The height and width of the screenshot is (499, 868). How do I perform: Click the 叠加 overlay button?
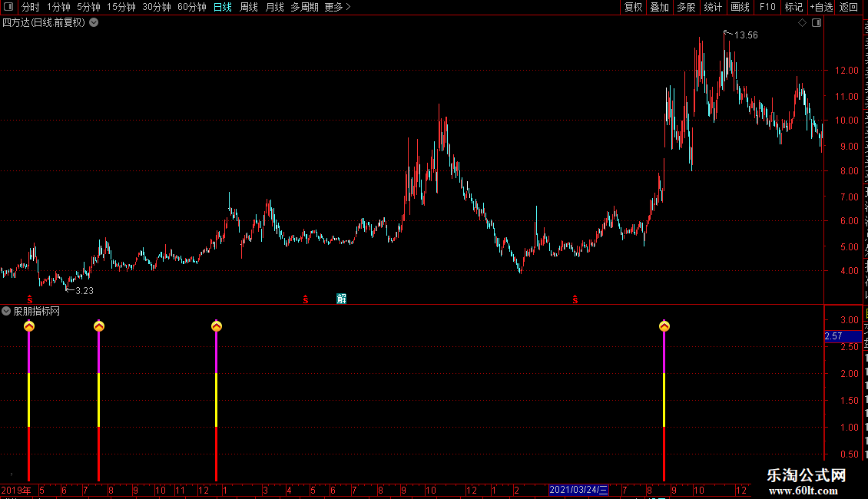point(660,7)
